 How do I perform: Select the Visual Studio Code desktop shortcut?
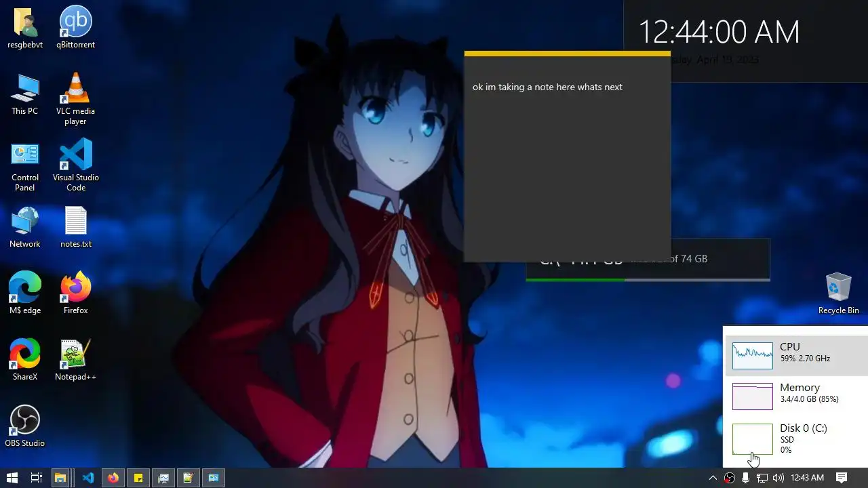pyautogui.click(x=75, y=165)
